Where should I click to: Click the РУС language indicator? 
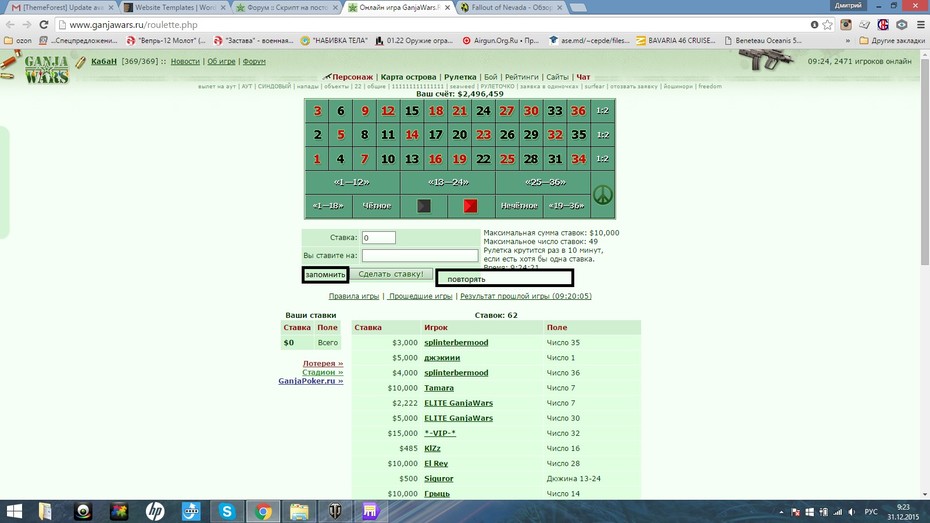871,512
